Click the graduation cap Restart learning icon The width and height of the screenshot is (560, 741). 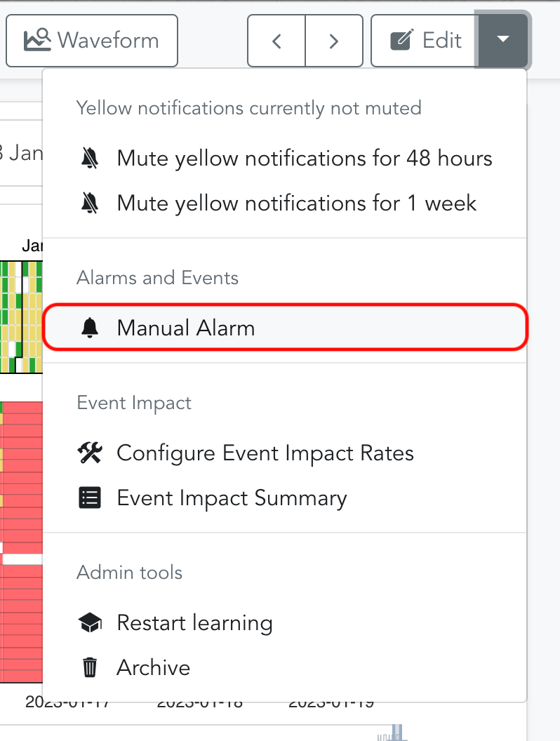pyautogui.click(x=90, y=623)
